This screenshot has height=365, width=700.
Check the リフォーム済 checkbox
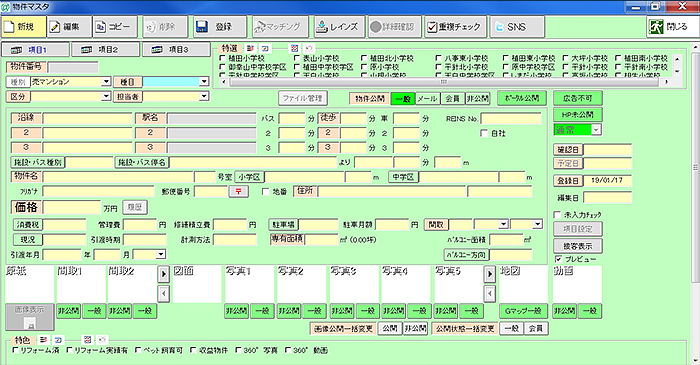point(15,350)
